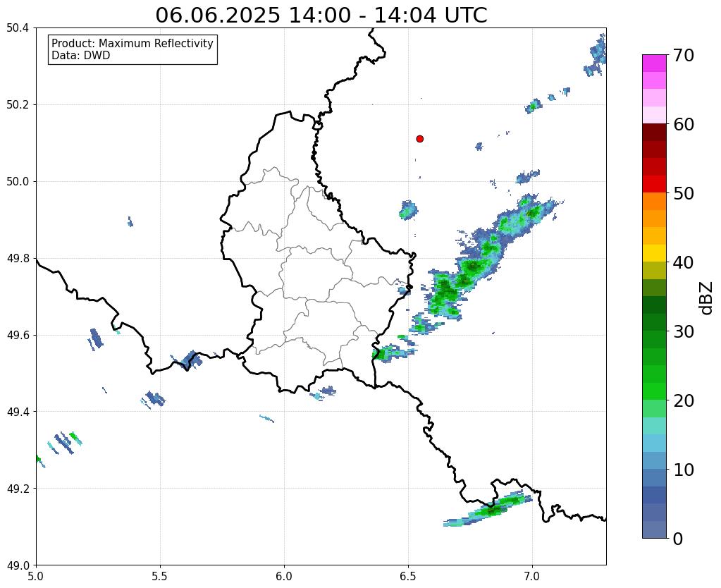The height and width of the screenshot is (588, 721).
Task: Click the title '06.06.2025 14:00 - 14:04 UTC'
Action: [321, 16]
